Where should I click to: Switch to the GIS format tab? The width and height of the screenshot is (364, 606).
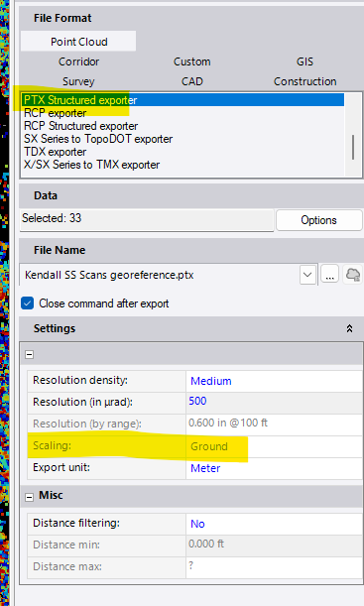[304, 61]
